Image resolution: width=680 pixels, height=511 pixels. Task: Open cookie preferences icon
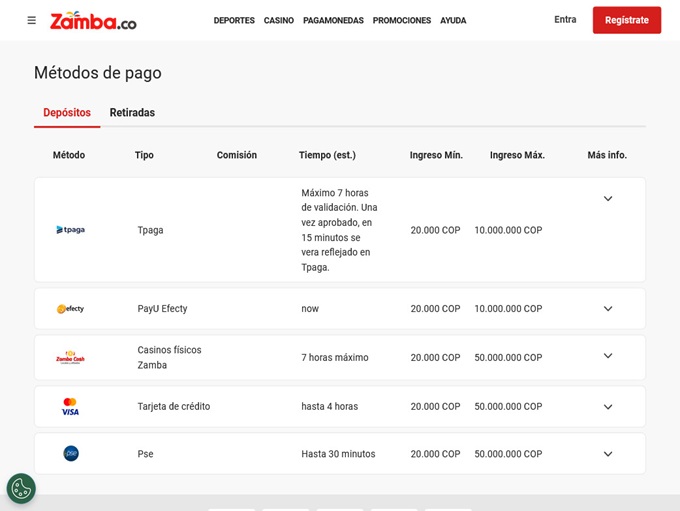(21, 488)
